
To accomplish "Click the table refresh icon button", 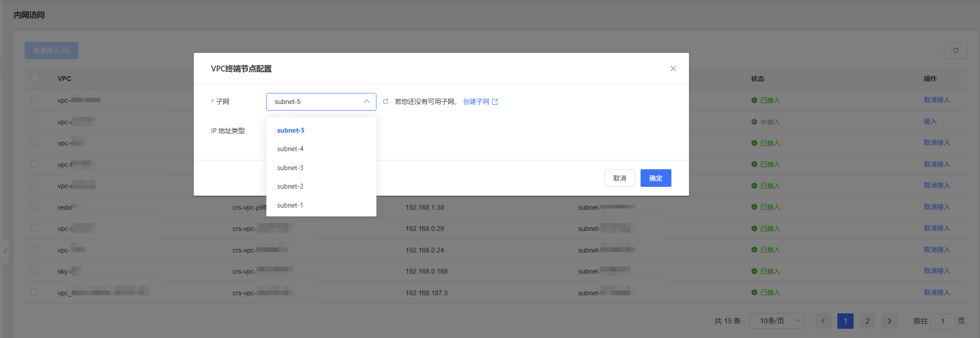I will point(955,51).
